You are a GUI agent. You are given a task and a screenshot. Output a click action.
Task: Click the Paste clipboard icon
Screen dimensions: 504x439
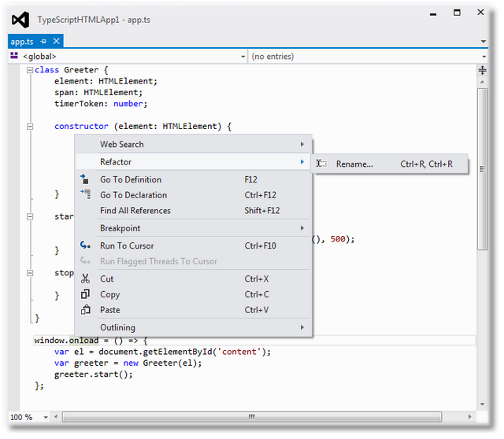click(x=85, y=310)
